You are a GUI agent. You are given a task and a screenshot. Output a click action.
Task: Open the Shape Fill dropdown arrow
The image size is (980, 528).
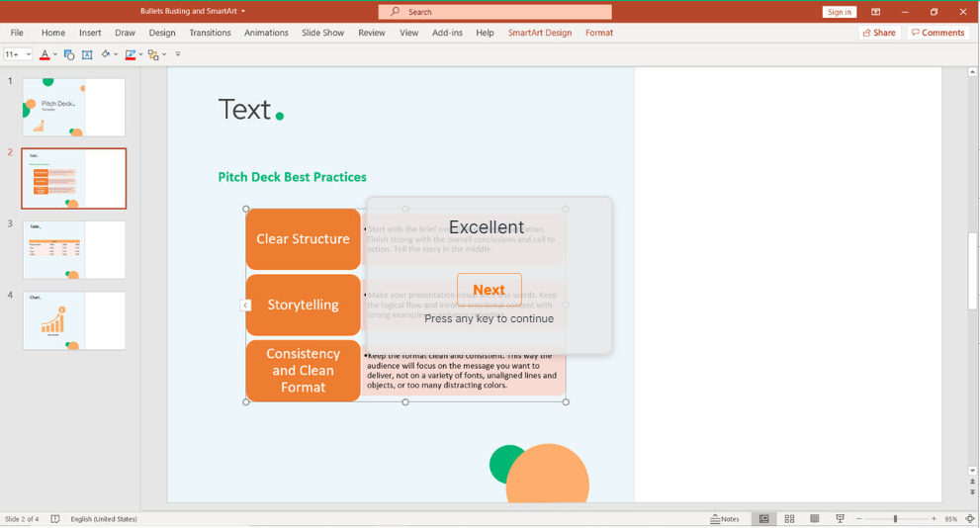click(x=116, y=55)
